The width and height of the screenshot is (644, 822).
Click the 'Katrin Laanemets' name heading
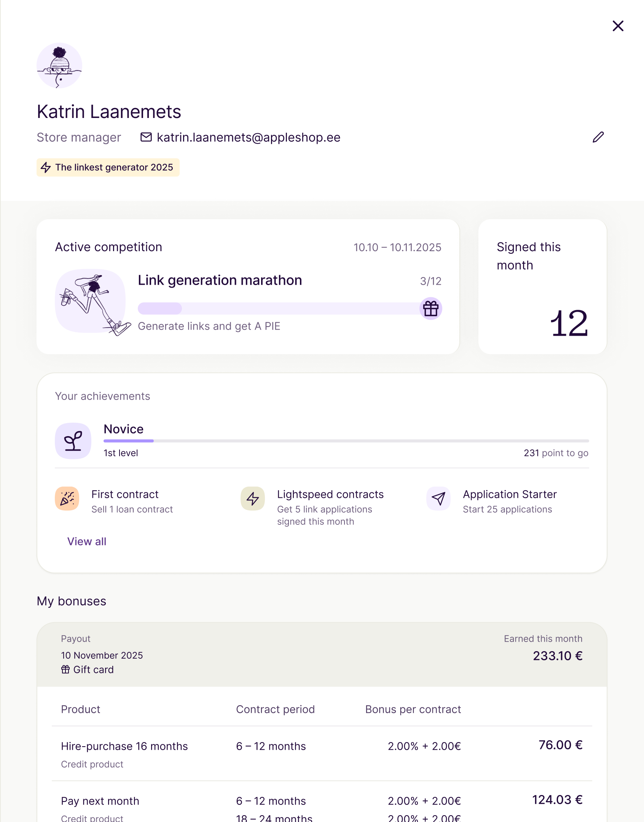(x=109, y=112)
